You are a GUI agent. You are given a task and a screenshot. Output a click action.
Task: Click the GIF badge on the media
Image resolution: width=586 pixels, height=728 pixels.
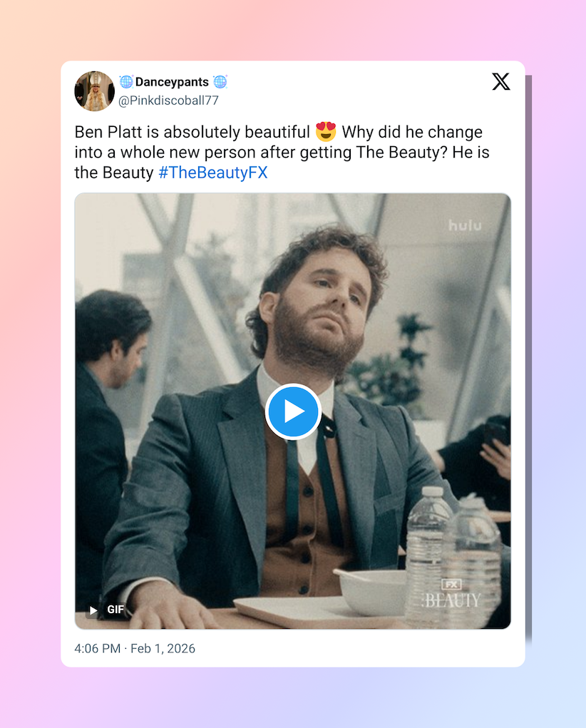point(115,610)
